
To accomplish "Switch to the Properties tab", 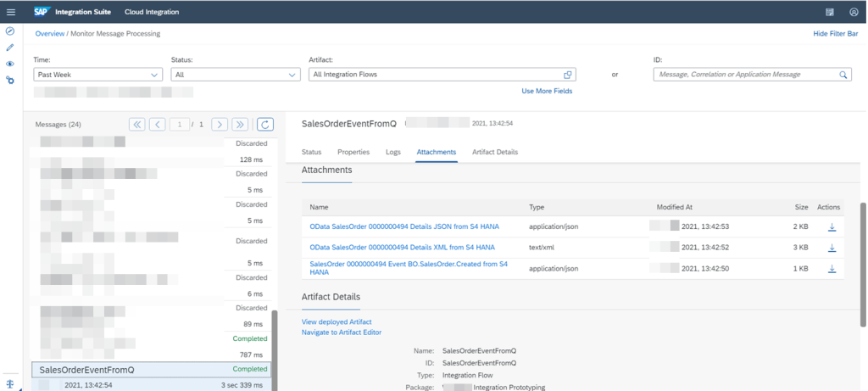I will point(353,152).
